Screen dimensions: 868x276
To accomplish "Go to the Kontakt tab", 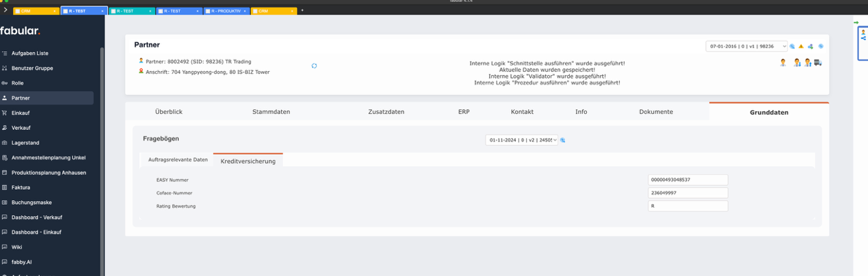I will coord(522,111).
